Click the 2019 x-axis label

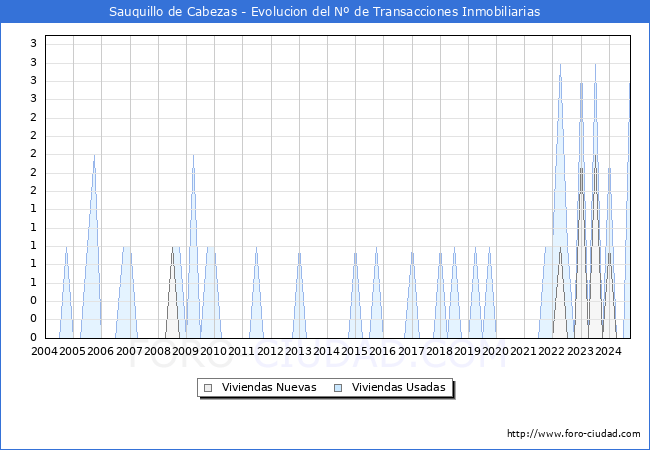(x=467, y=351)
